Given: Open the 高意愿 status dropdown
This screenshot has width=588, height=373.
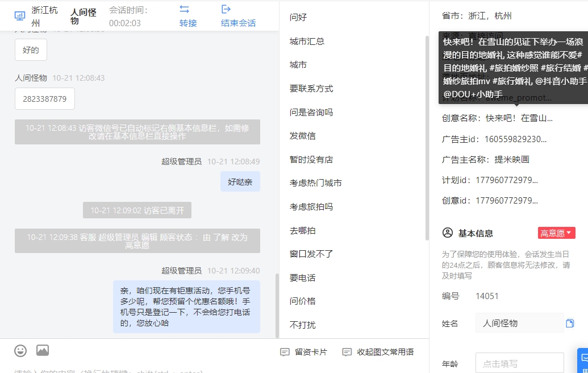Looking at the screenshot, I should pyautogui.click(x=557, y=233).
